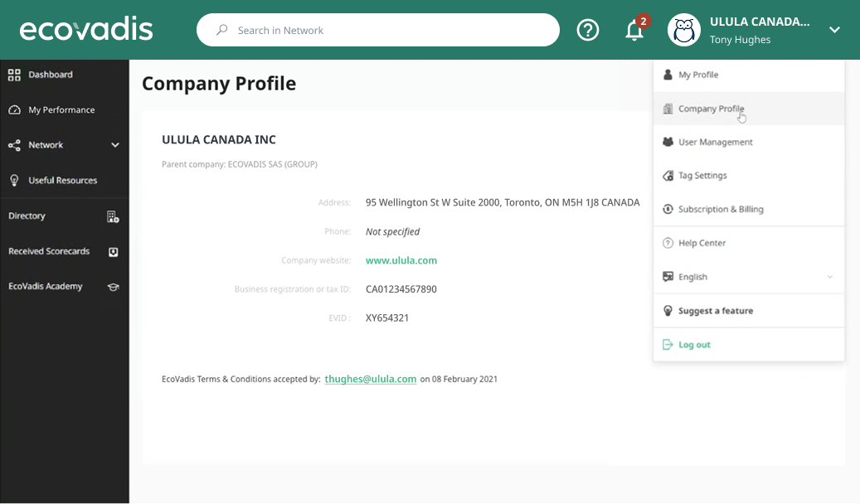Image resolution: width=860 pixels, height=504 pixels.
Task: Click the 95 Wellington St address
Action: click(503, 202)
